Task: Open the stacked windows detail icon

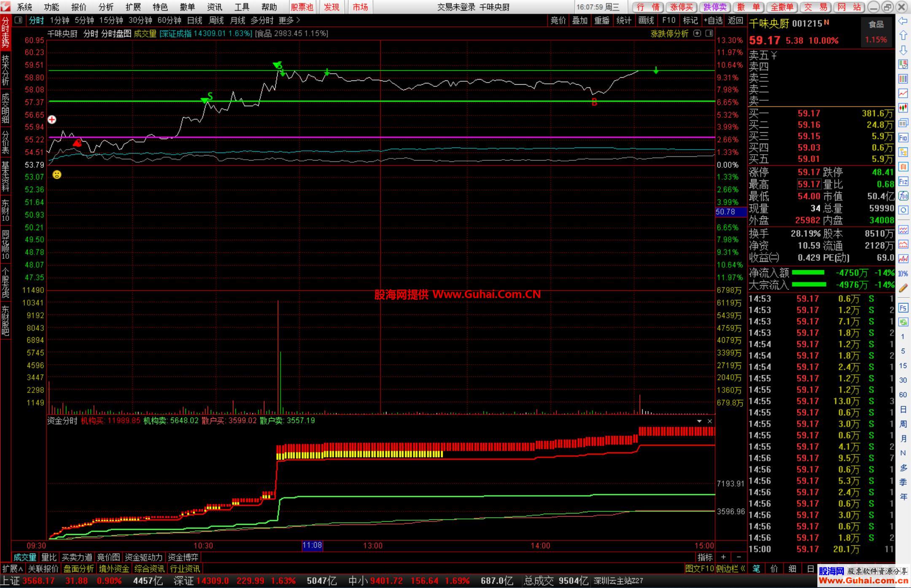Action: tap(903, 123)
